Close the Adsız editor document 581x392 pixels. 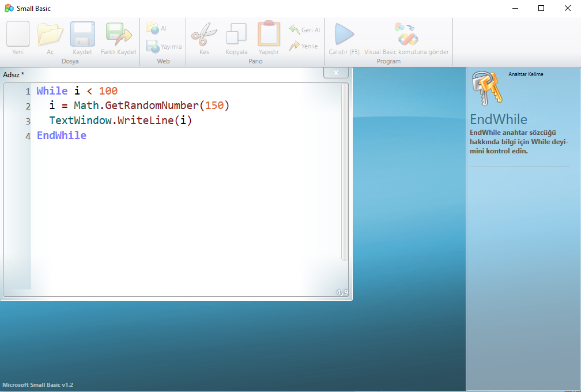point(335,73)
